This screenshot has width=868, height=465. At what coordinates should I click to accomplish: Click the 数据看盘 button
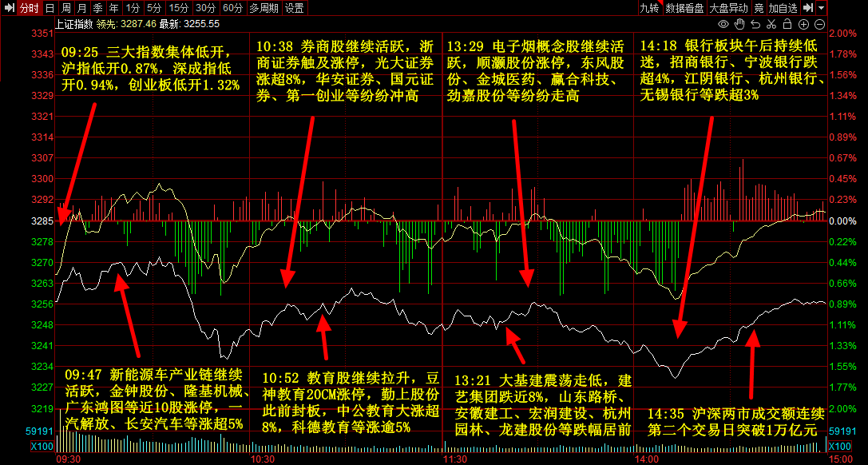click(x=684, y=8)
